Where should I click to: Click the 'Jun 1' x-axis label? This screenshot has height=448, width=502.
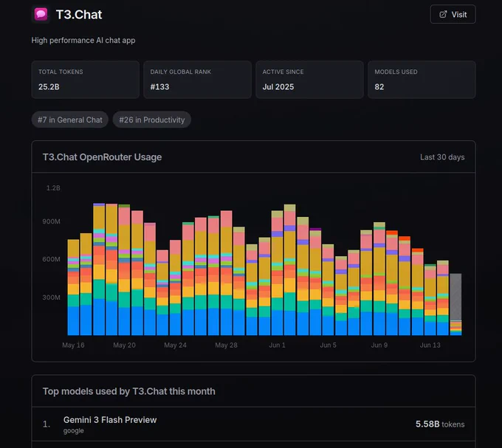click(278, 345)
